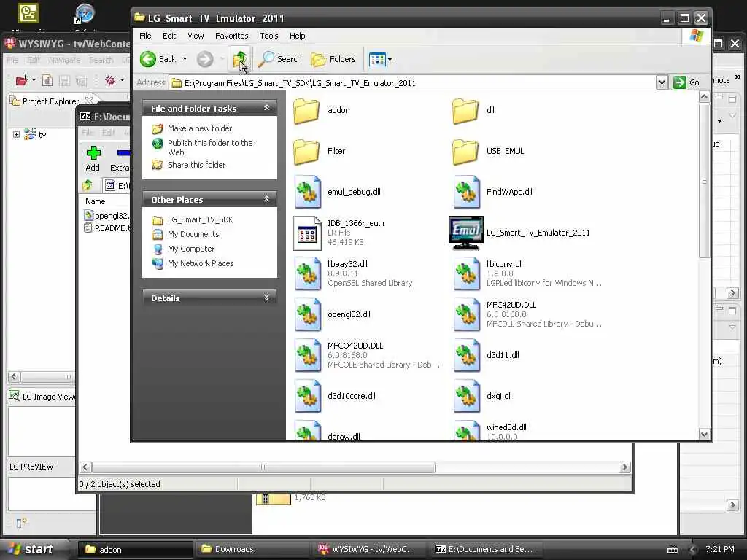Select the Filter folder icon
This screenshot has height=560, width=747.
[306, 152]
